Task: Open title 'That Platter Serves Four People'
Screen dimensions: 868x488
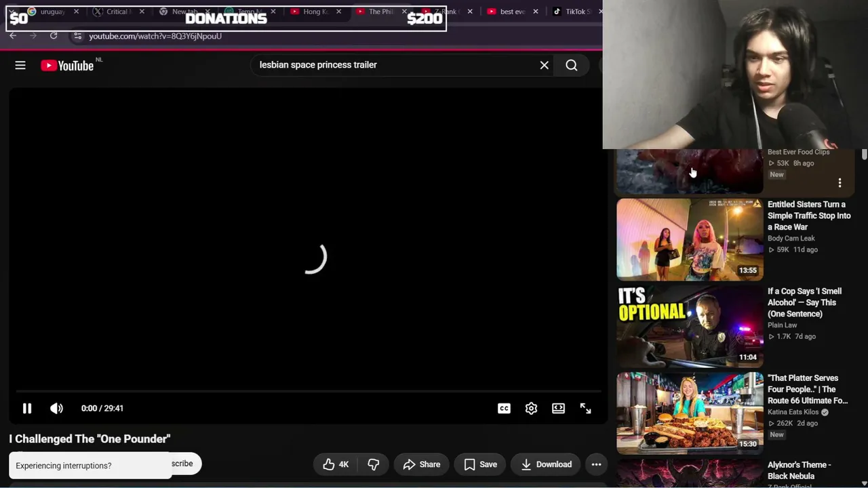Action: (x=808, y=389)
